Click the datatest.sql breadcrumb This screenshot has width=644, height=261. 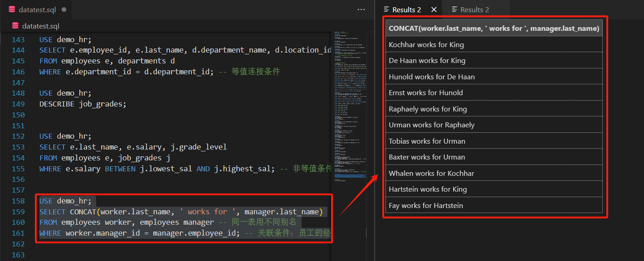[x=41, y=26]
